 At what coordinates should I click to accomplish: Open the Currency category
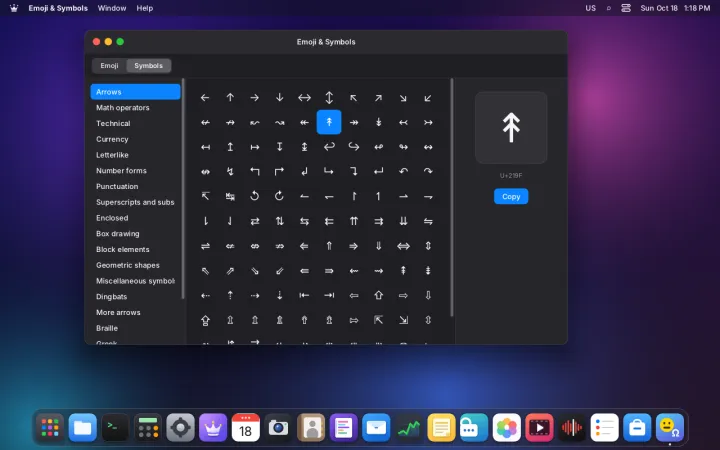(x=135, y=139)
